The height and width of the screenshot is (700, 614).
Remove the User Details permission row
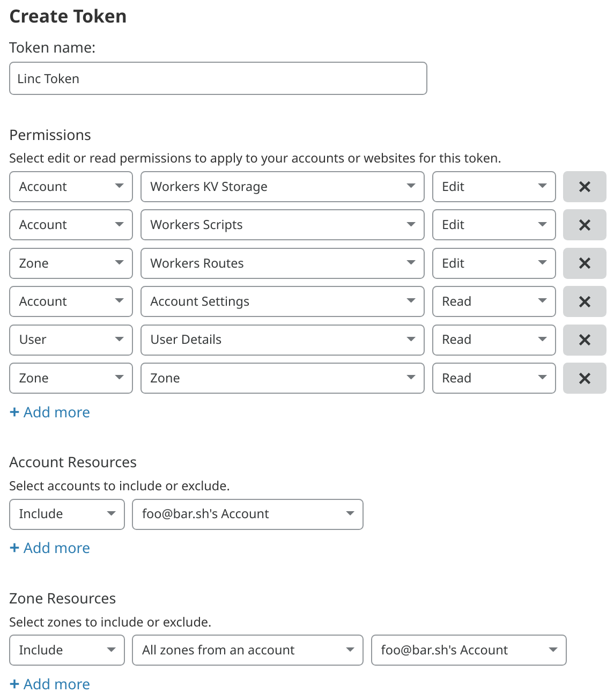(585, 340)
